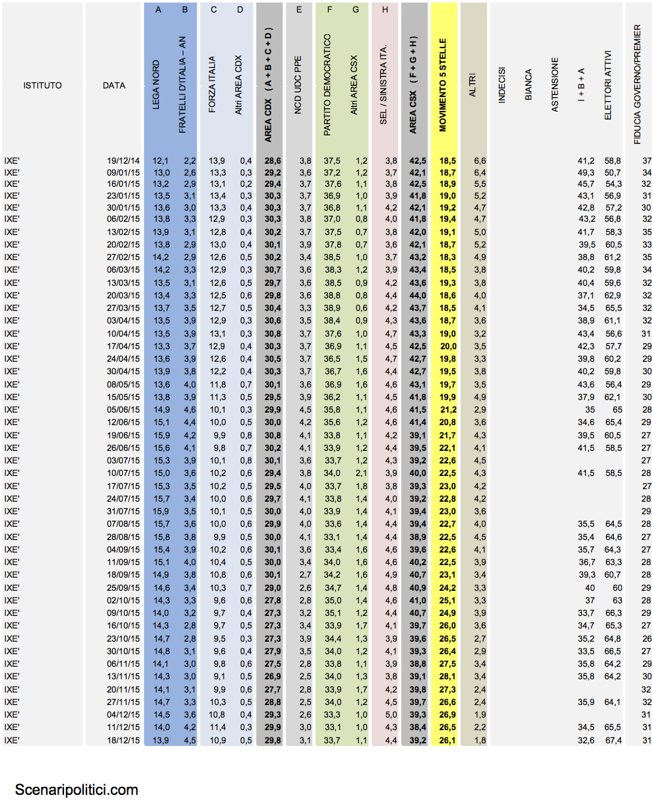Select Movimento 5 Stelle 26,1 on 18/12/15

pos(448,740)
